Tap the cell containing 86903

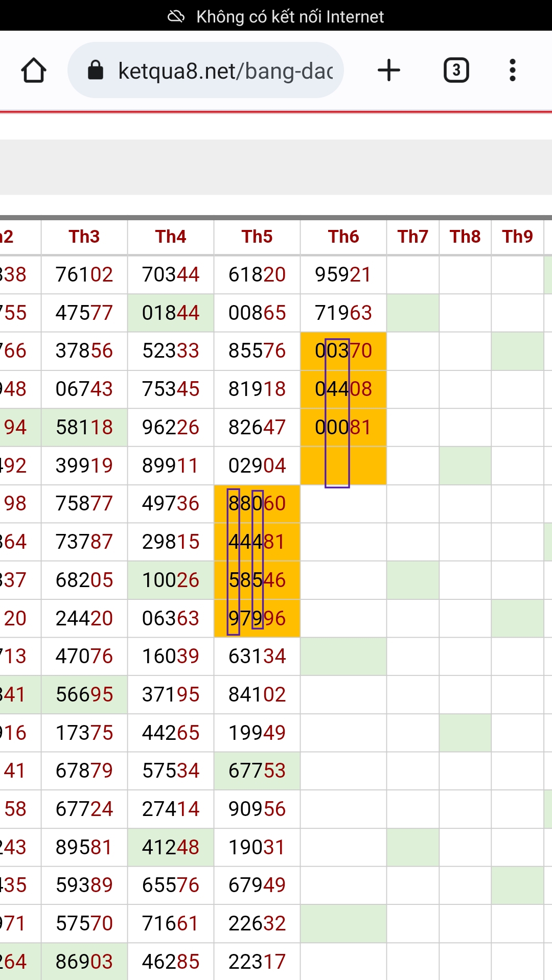[x=84, y=962]
